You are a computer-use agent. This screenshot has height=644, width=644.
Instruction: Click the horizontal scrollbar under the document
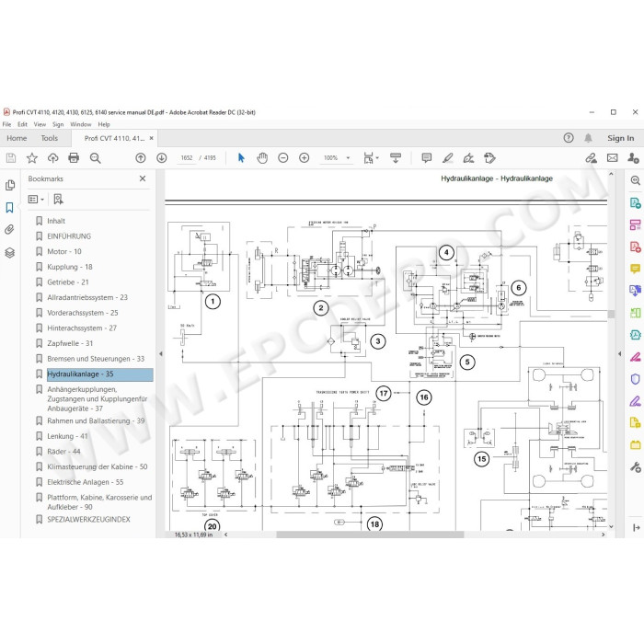[370, 535]
